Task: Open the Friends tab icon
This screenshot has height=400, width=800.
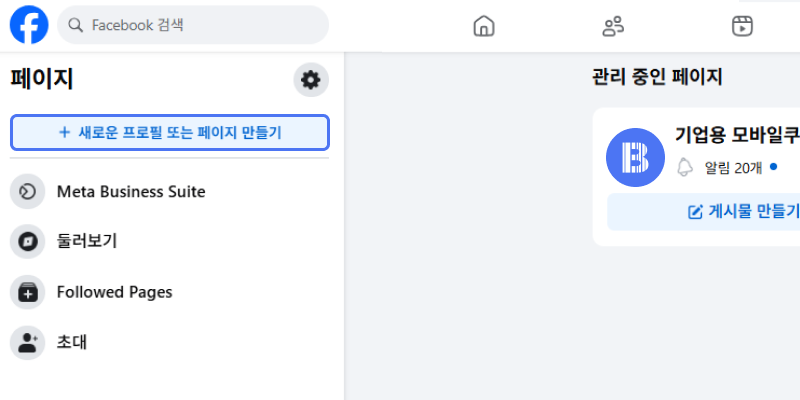Action: point(613,26)
